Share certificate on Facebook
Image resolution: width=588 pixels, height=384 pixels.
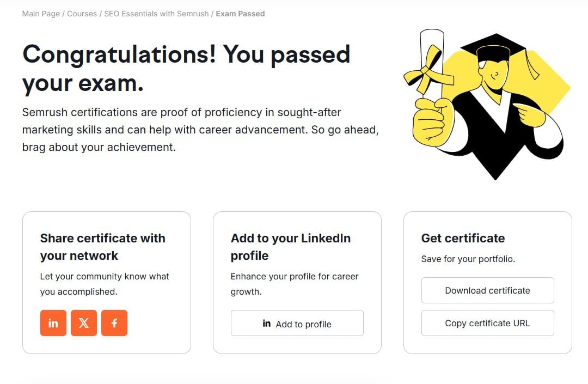114,323
